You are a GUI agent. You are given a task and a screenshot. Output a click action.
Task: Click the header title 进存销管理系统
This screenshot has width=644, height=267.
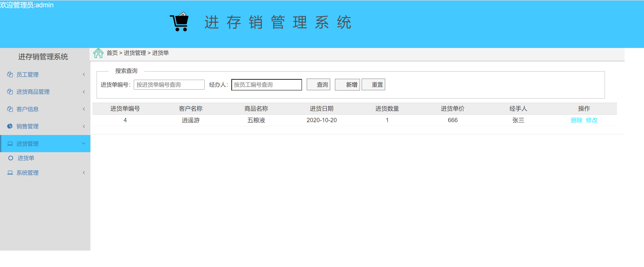point(278,22)
